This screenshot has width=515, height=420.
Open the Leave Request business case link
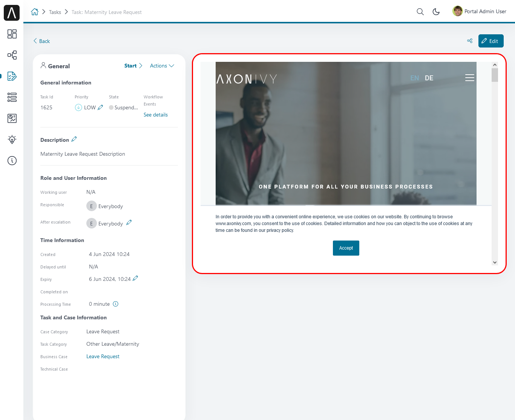click(x=103, y=356)
